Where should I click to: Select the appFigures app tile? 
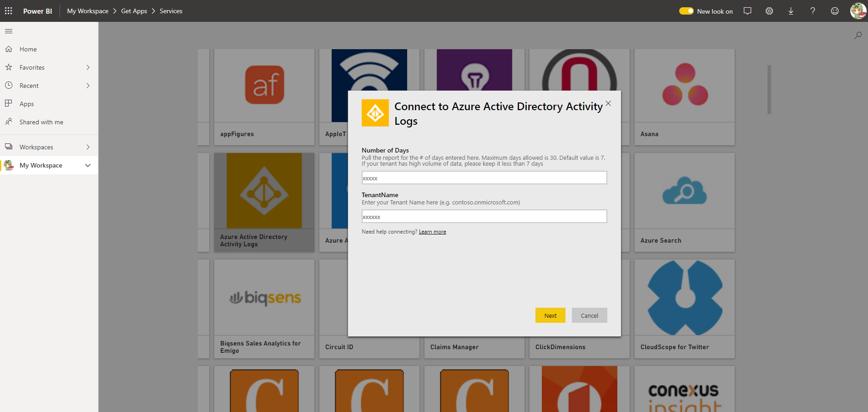tap(264, 97)
